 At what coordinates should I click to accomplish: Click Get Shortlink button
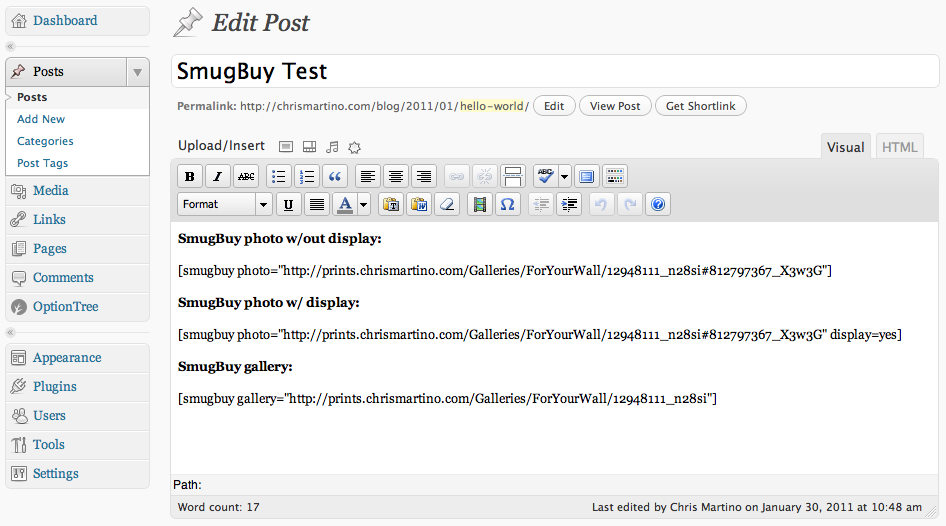[700, 106]
